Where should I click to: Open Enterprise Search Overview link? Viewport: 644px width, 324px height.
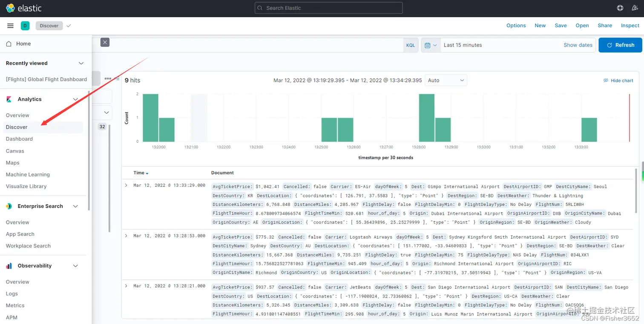tap(17, 222)
